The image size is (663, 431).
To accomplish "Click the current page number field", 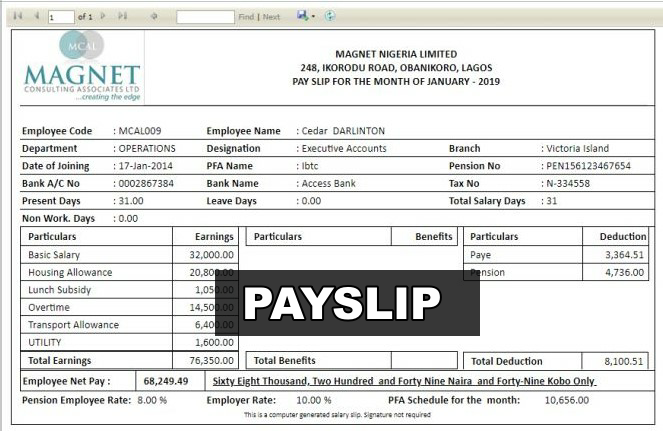I will point(61,17).
